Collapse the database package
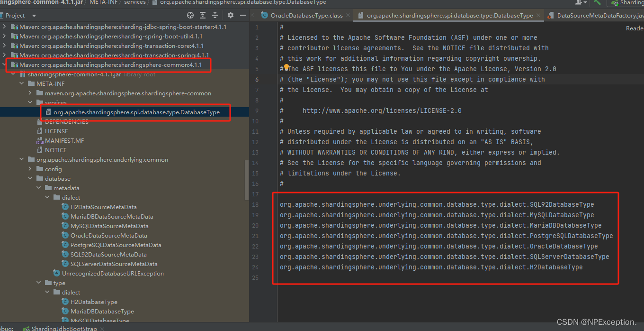 (x=30, y=178)
